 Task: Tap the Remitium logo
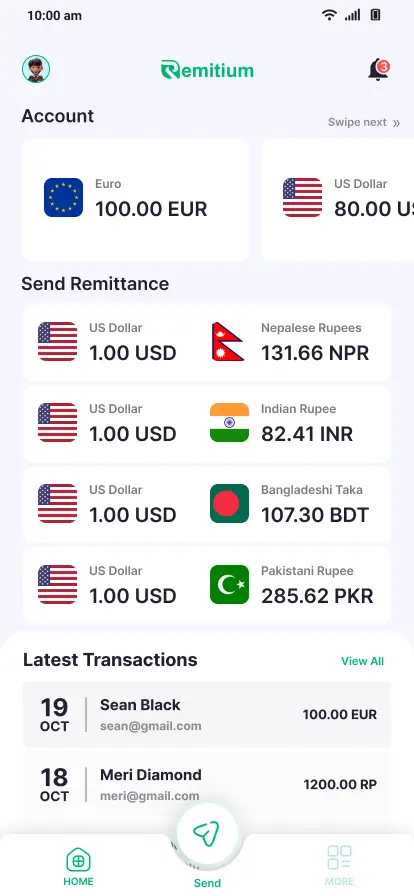tap(207, 70)
